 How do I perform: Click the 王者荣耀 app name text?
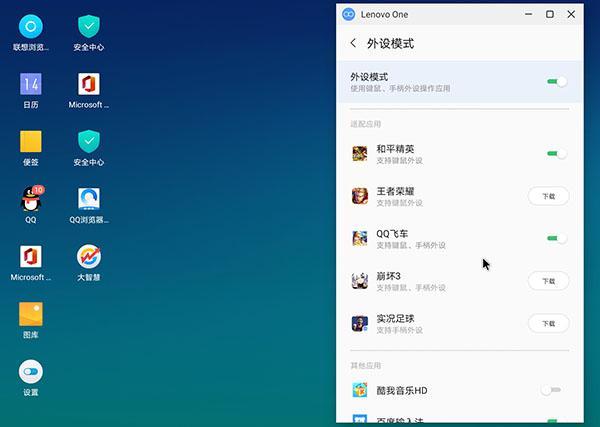point(395,191)
